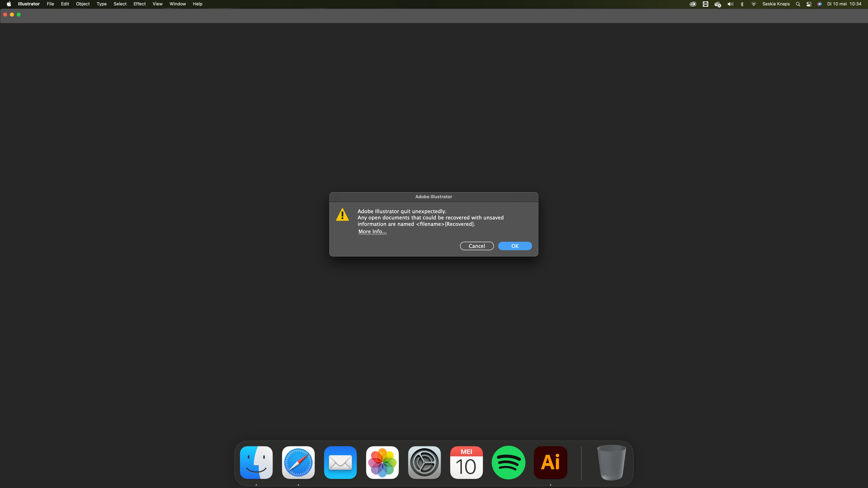
Task: Open System Preferences from the Dock
Action: pos(424,462)
